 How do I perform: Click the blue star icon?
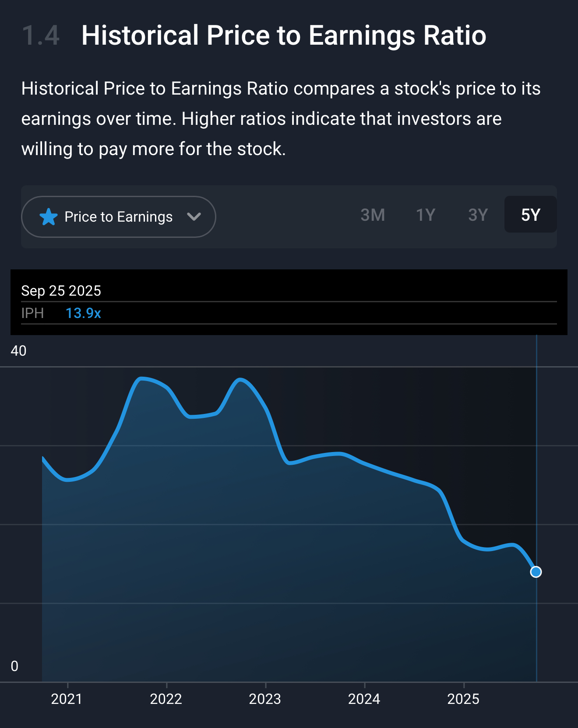tap(48, 217)
